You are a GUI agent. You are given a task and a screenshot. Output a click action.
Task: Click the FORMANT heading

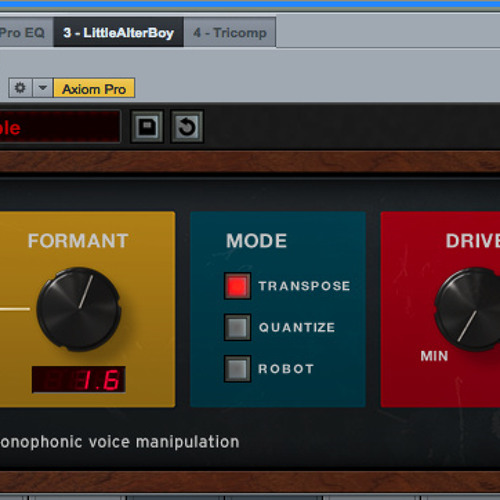[x=78, y=241]
